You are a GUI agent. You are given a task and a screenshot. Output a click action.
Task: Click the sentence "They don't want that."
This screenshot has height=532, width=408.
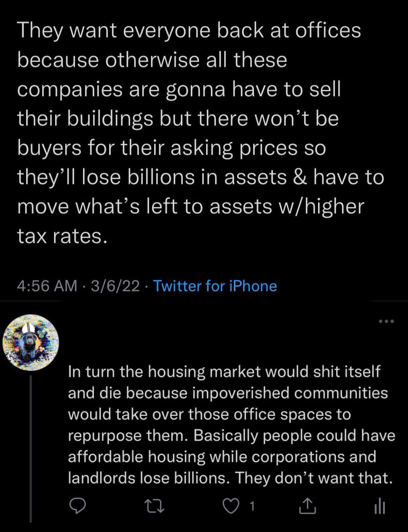click(x=314, y=478)
